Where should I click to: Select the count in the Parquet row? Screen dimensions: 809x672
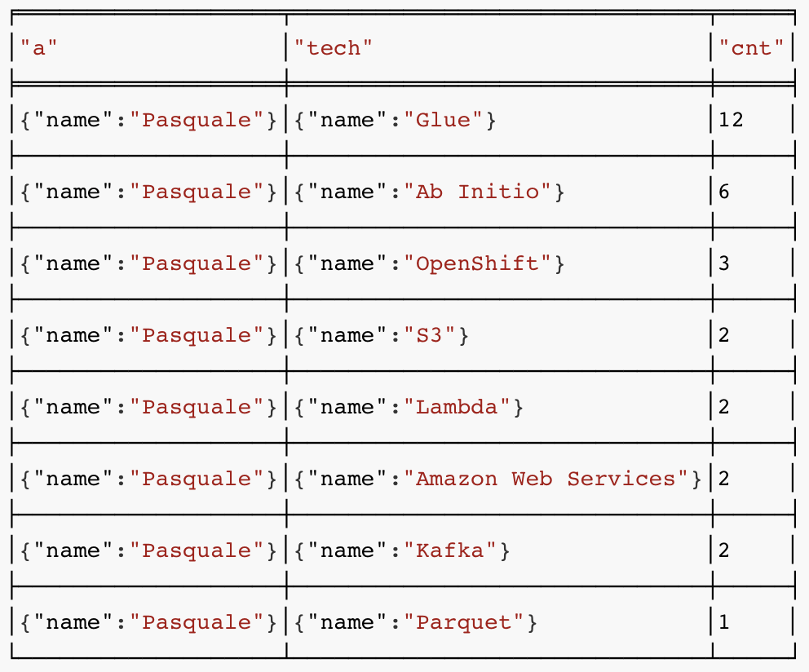click(724, 623)
